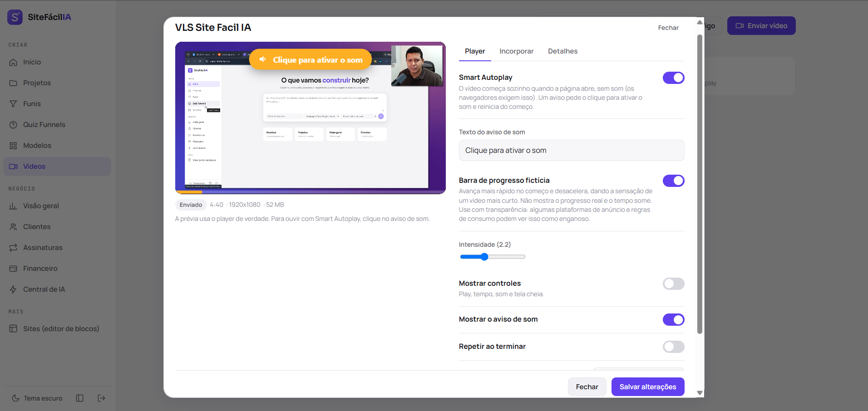Adjust the Intensidade slider

pos(493,257)
